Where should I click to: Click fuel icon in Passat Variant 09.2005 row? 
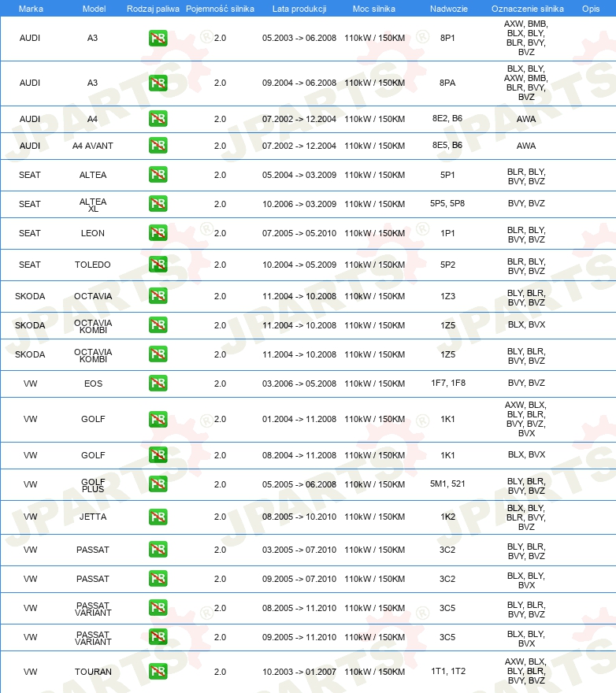pos(158,637)
